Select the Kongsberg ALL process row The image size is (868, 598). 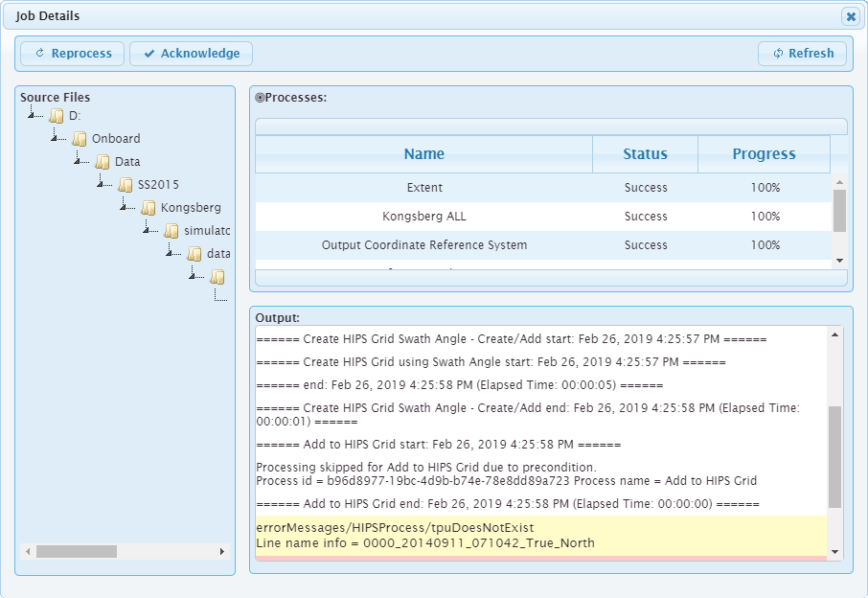[x=423, y=217]
